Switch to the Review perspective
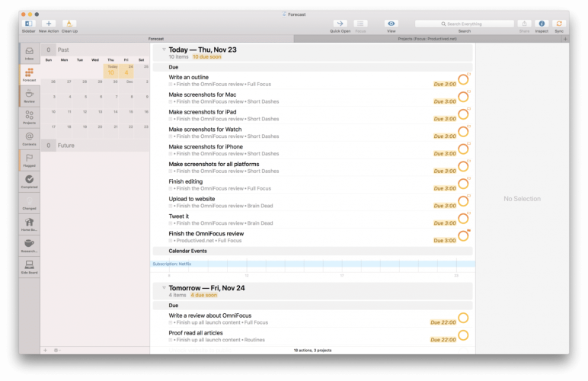The width and height of the screenshot is (588, 381). pos(29,96)
